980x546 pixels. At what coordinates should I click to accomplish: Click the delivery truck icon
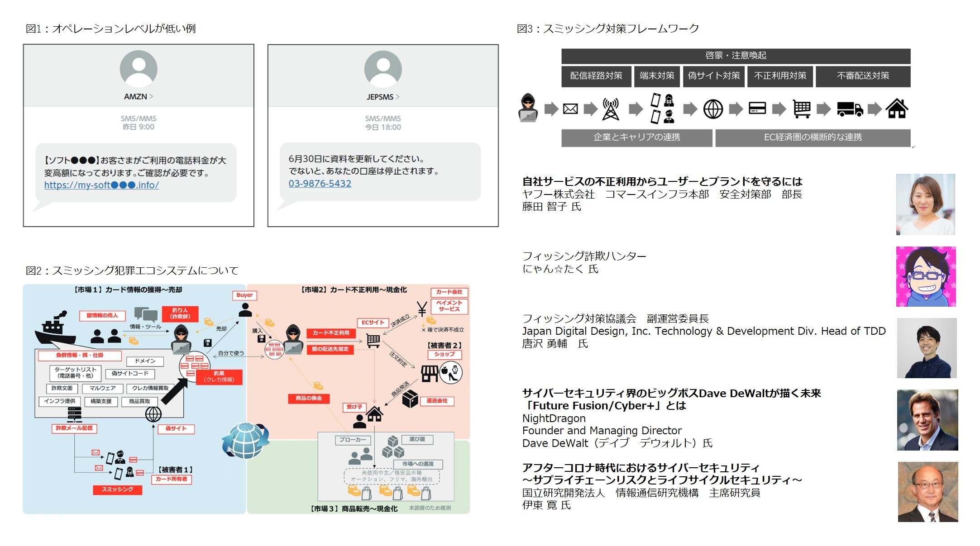(850, 109)
